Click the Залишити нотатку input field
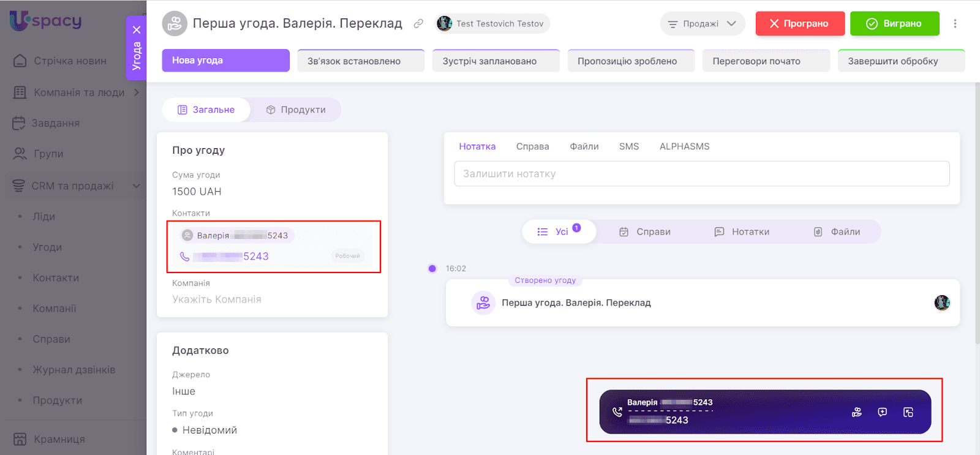980x455 pixels. point(701,174)
